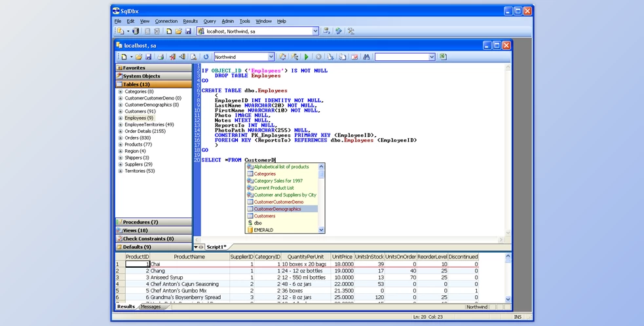Viewport: 644px width, 326px height.
Task: Click the lightning-bolt icon next to the green execute button
Action: click(x=294, y=57)
